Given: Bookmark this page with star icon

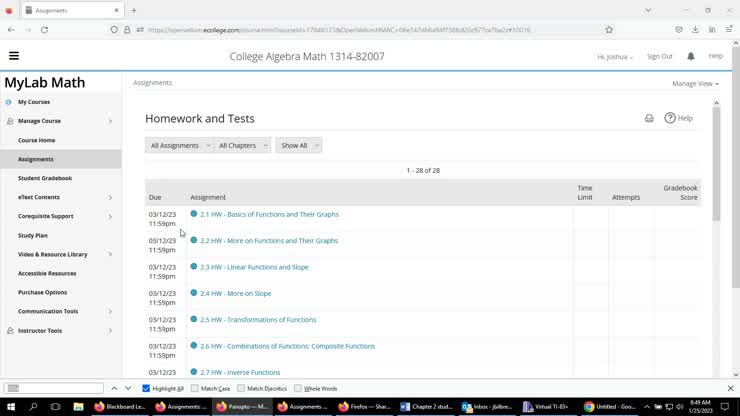Looking at the screenshot, I should [x=608, y=30].
